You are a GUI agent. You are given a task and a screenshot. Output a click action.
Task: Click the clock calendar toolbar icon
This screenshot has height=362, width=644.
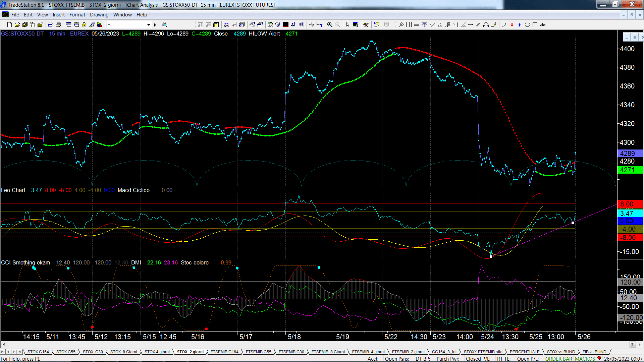270,24
